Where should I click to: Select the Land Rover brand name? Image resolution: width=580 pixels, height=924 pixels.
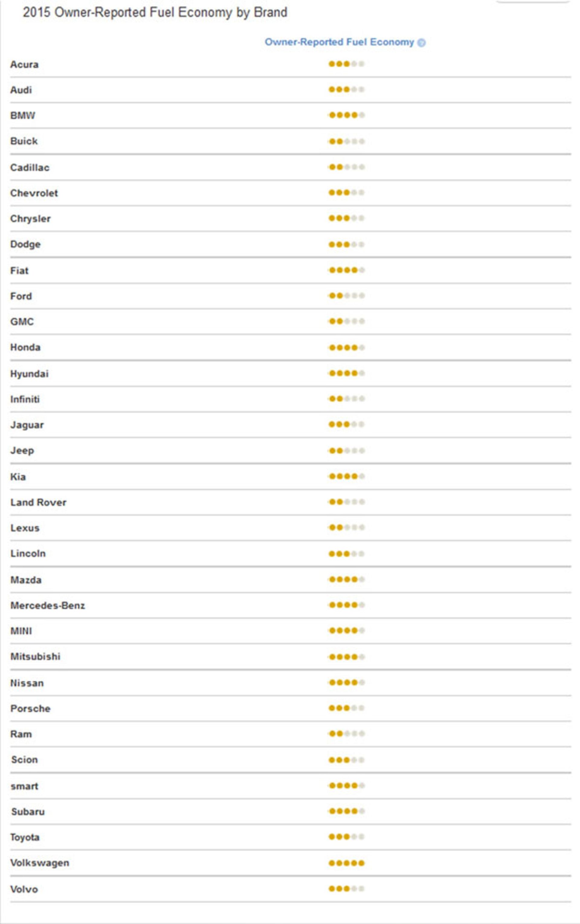coord(38,502)
